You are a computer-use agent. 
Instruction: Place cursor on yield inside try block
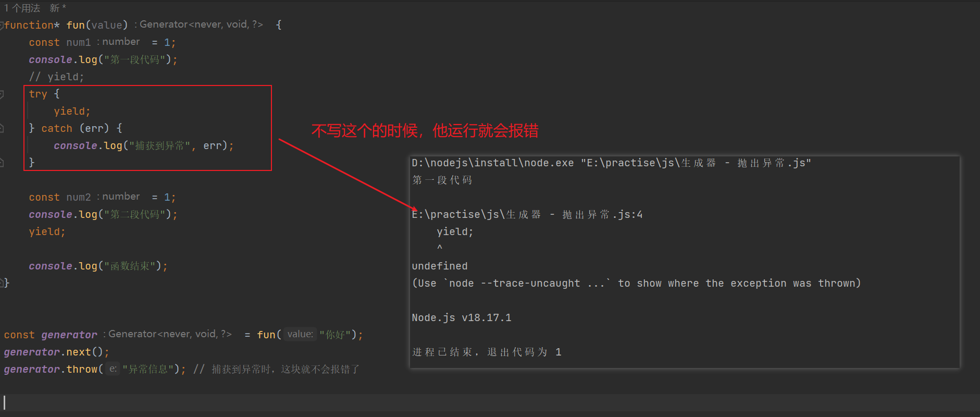[x=72, y=111]
